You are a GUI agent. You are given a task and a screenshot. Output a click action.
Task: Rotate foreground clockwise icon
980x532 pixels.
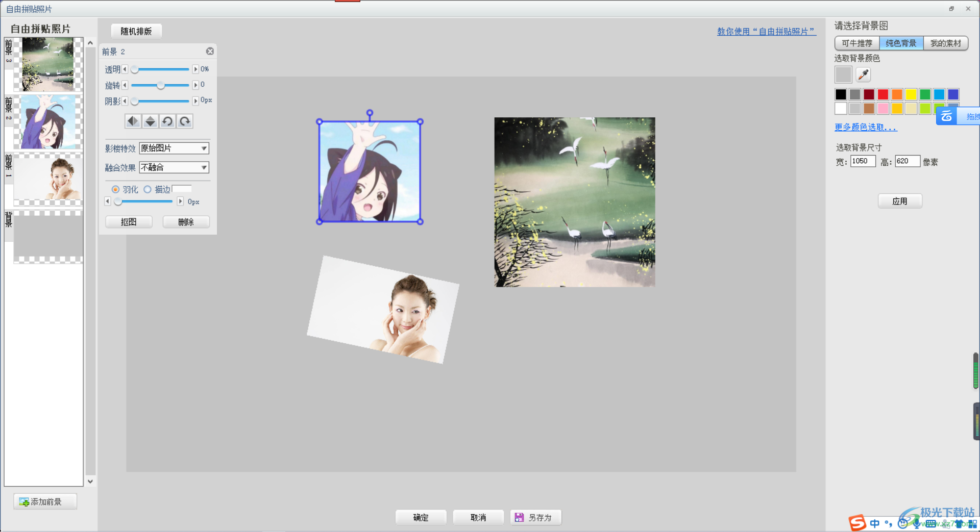185,121
